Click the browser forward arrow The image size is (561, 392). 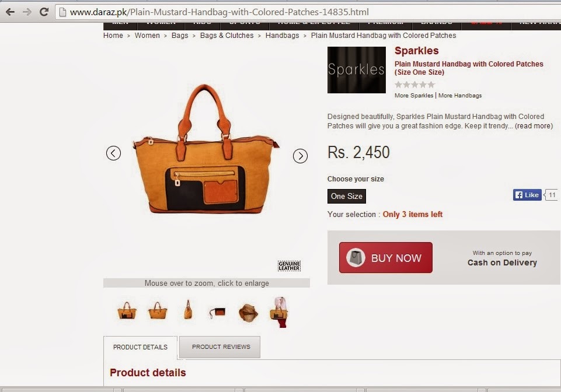[x=27, y=12]
